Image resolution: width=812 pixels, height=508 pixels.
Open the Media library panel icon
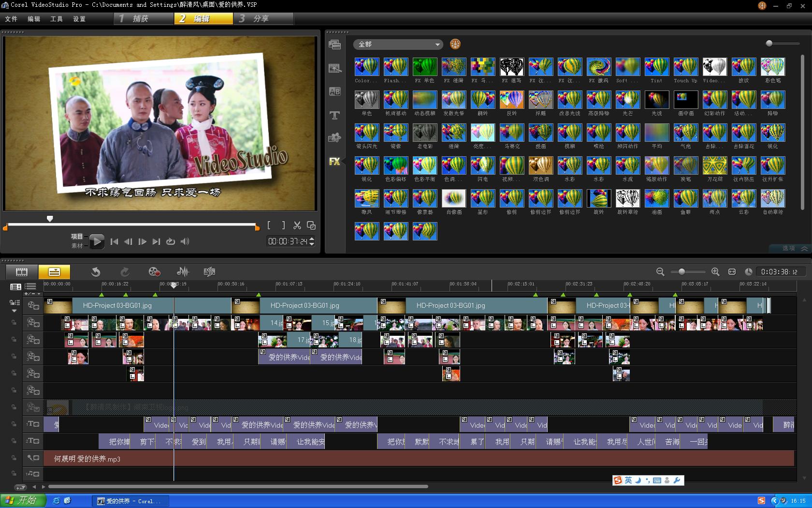tap(334, 45)
